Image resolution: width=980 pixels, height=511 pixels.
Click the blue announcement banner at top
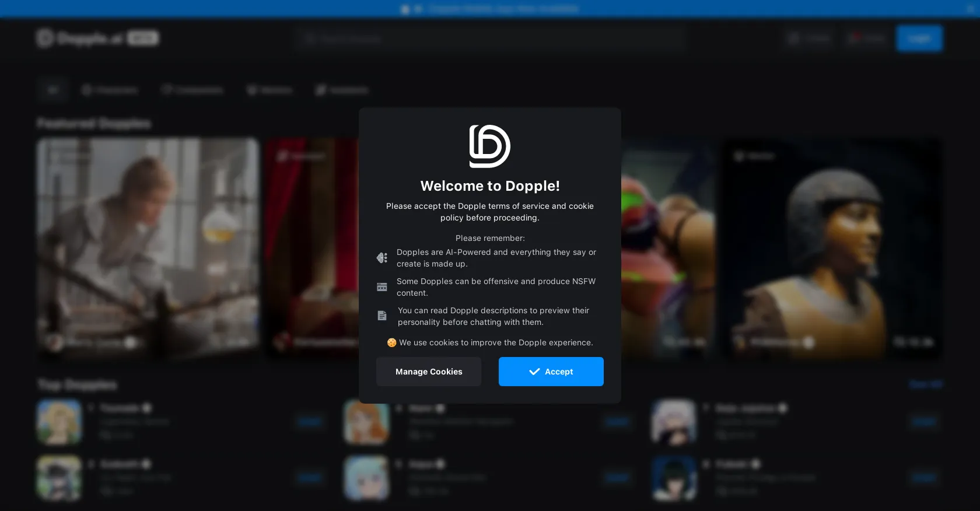click(490, 9)
